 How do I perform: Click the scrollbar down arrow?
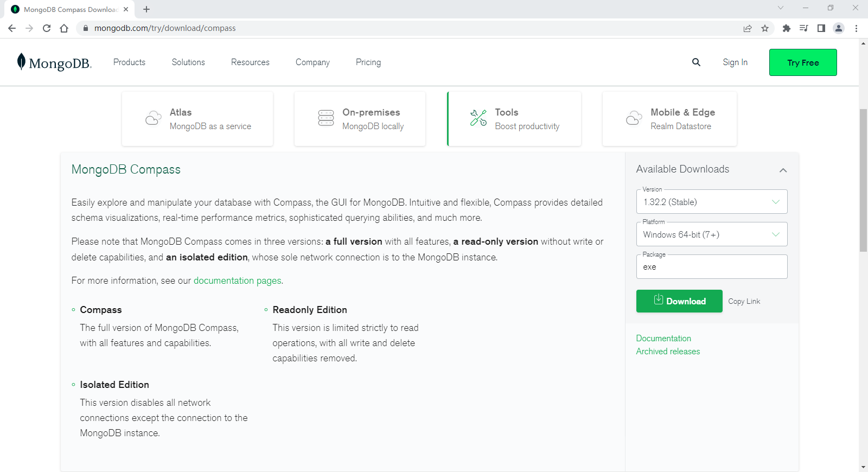863,467
